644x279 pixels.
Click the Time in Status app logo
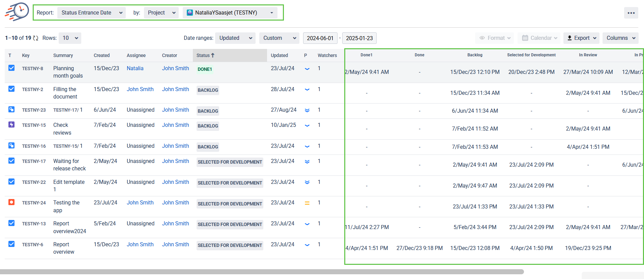[x=17, y=12]
